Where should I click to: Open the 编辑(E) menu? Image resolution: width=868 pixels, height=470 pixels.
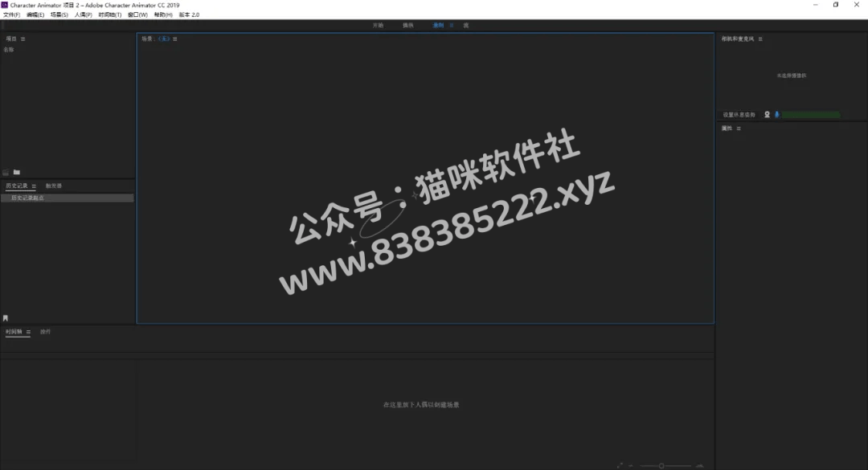[x=35, y=15]
